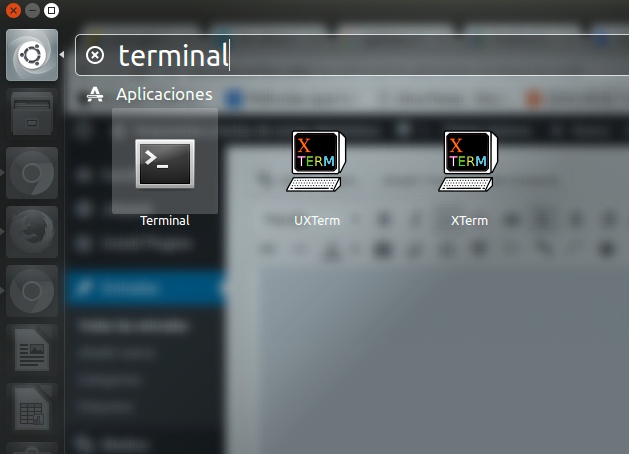Click the terminal search text field
Viewport: 629px width, 454px height.
(352, 55)
